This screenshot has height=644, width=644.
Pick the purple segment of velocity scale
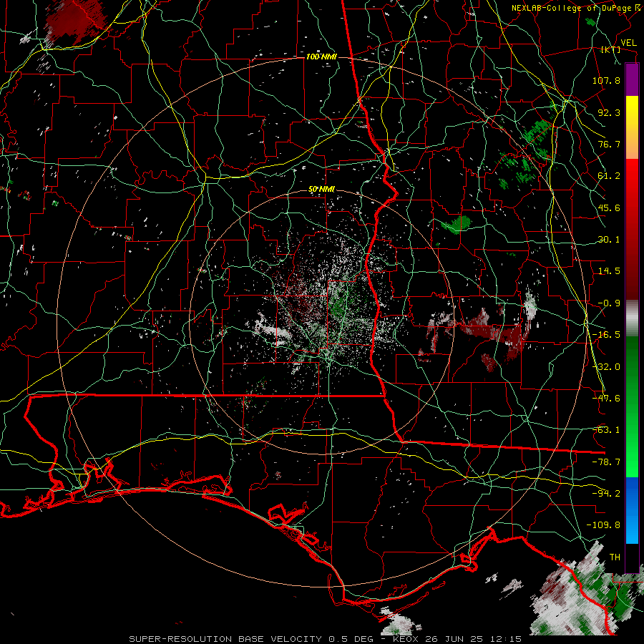click(632, 79)
